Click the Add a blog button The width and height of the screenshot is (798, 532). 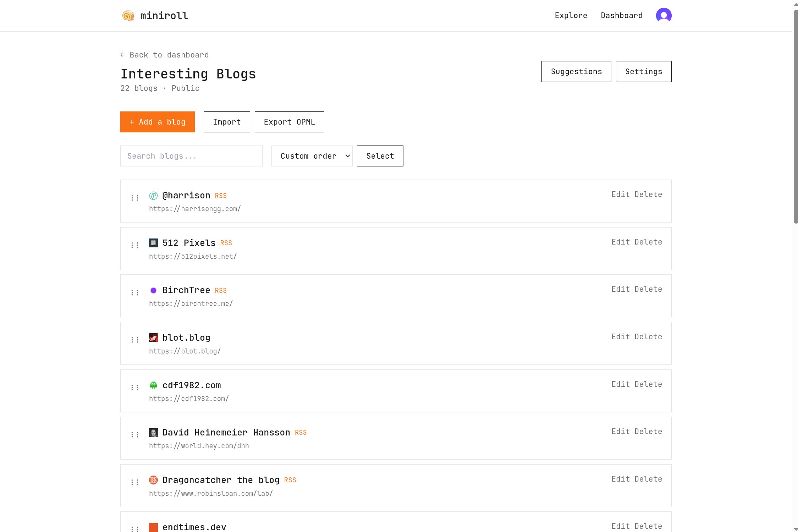157,122
